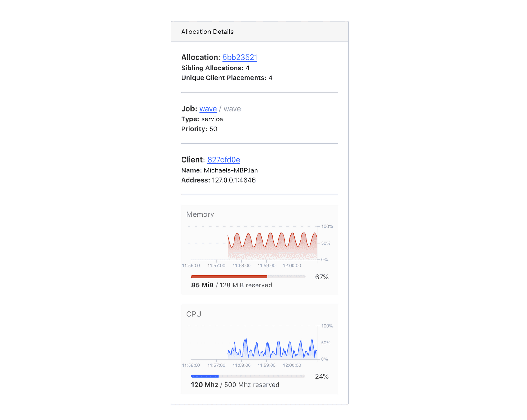The height and width of the screenshot is (420, 527).
Task: Click the Priority: 50 line
Action: point(199,129)
